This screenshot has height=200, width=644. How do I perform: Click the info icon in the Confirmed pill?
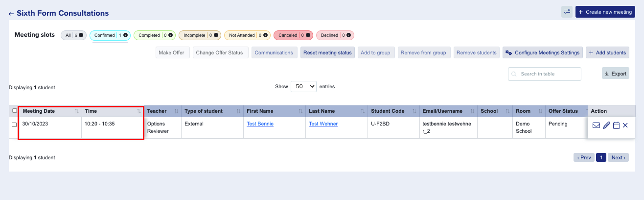pos(125,35)
